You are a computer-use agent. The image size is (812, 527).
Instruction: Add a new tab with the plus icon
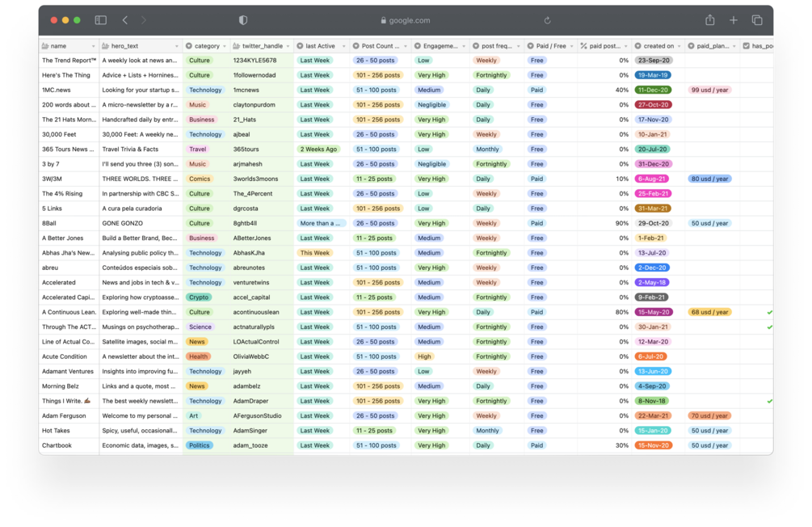pos(734,20)
